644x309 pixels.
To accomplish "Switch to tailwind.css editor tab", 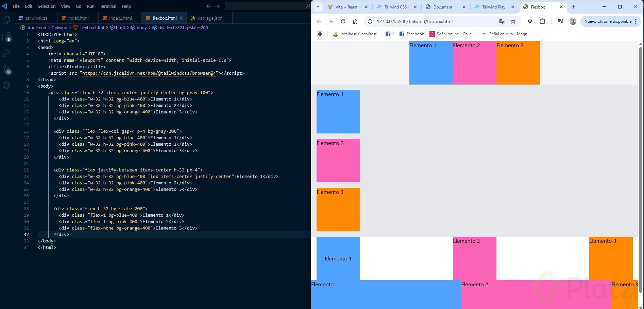I will tap(36, 18).
